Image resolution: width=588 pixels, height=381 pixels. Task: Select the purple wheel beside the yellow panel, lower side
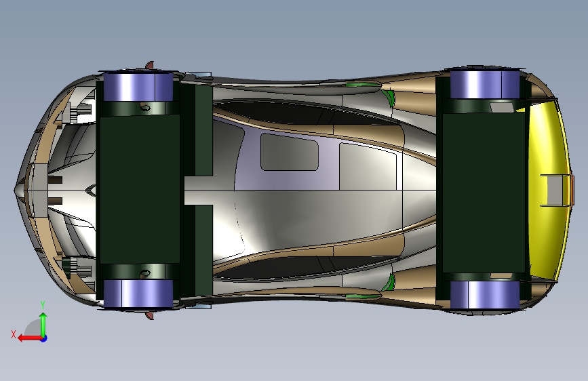point(484,295)
